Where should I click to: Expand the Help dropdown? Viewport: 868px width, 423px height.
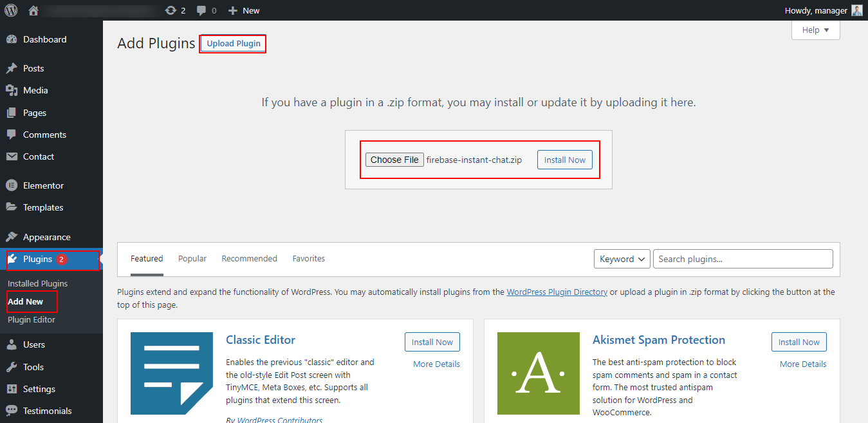(816, 30)
